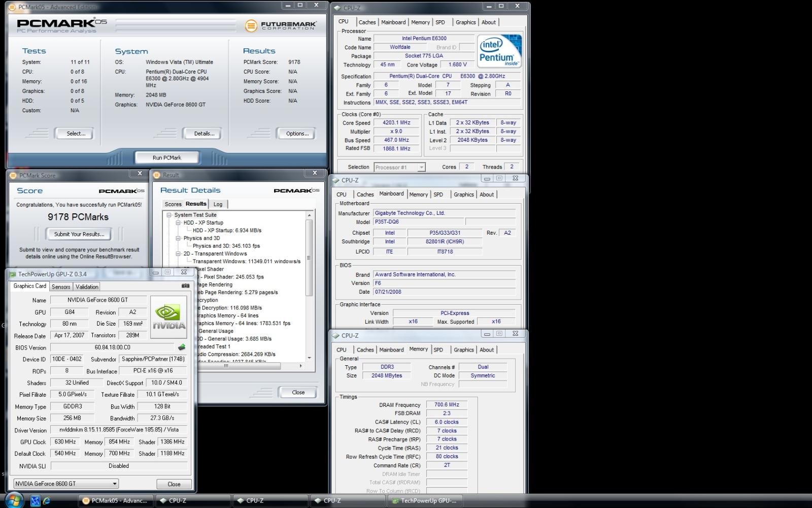This screenshot has height=508, width=812.
Task: Click the CPU-Z mainboard Model value P35T-DQ6
Action: point(419,222)
